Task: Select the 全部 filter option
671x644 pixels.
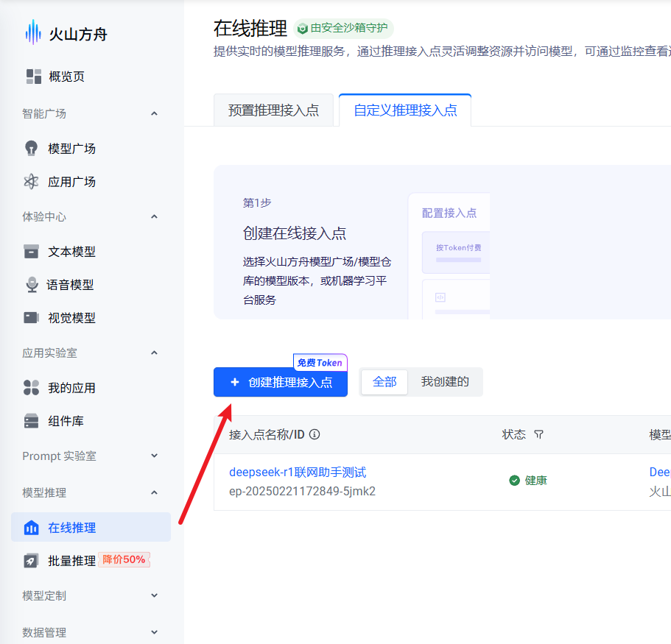Action: [x=384, y=382]
